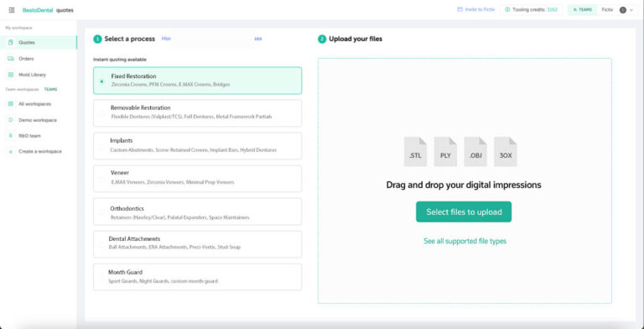This screenshot has height=329, width=644.
Task: Click Invite to Fictiv link
Action: (480, 9)
